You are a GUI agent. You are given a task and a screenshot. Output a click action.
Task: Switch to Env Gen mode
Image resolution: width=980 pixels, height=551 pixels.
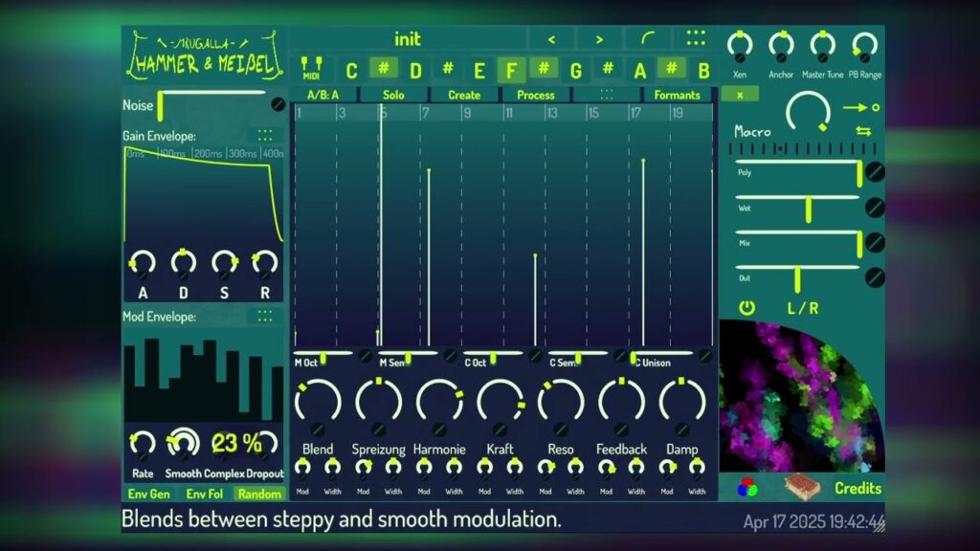point(148,494)
